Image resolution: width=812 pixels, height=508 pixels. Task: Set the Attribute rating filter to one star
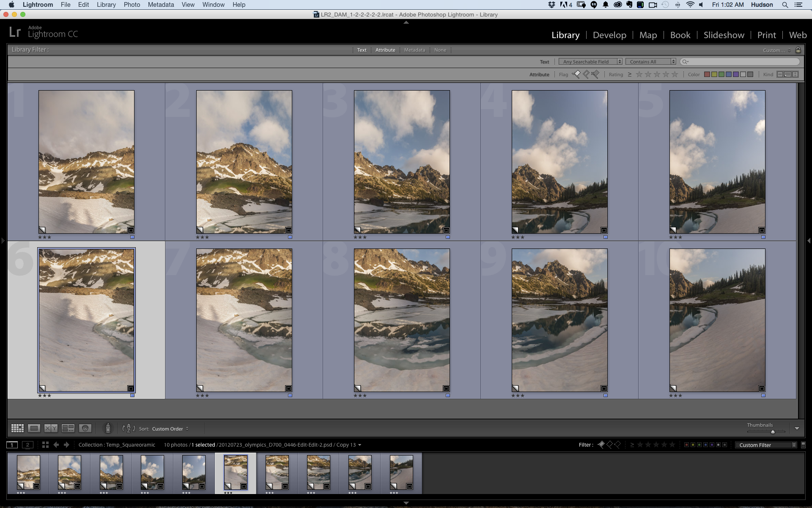click(x=639, y=75)
